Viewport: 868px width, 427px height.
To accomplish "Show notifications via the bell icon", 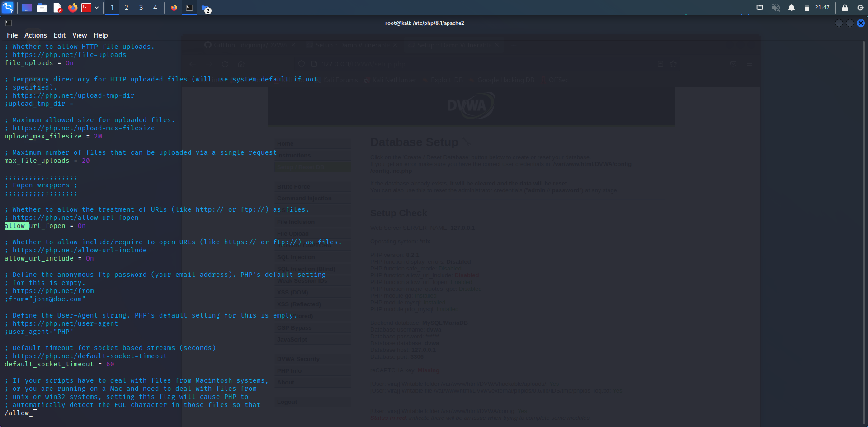I will click(x=793, y=7).
